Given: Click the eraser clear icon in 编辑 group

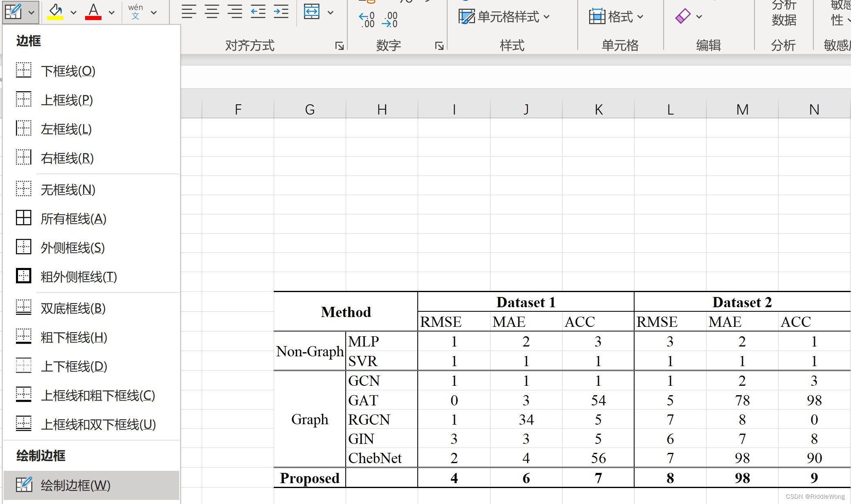Looking at the screenshot, I should [683, 16].
